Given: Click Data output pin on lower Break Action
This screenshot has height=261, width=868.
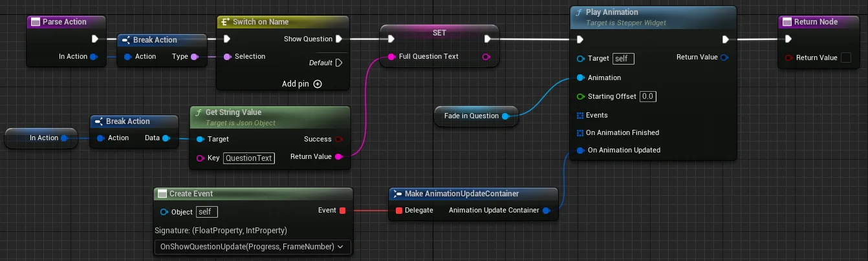Looking at the screenshot, I should coord(166,138).
